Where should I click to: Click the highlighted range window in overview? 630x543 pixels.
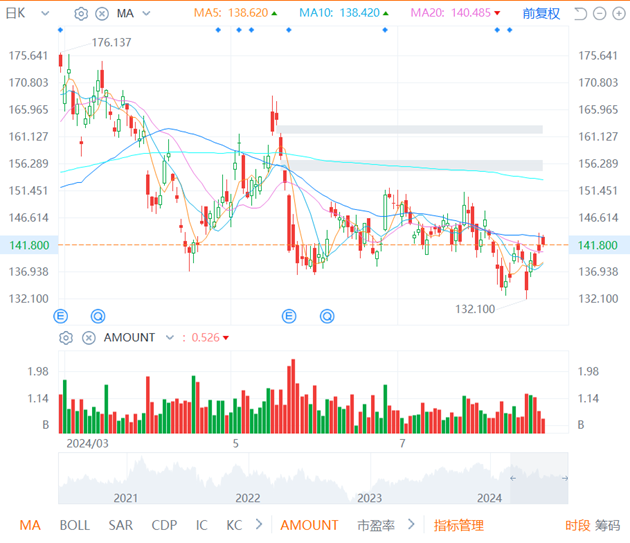click(539, 478)
